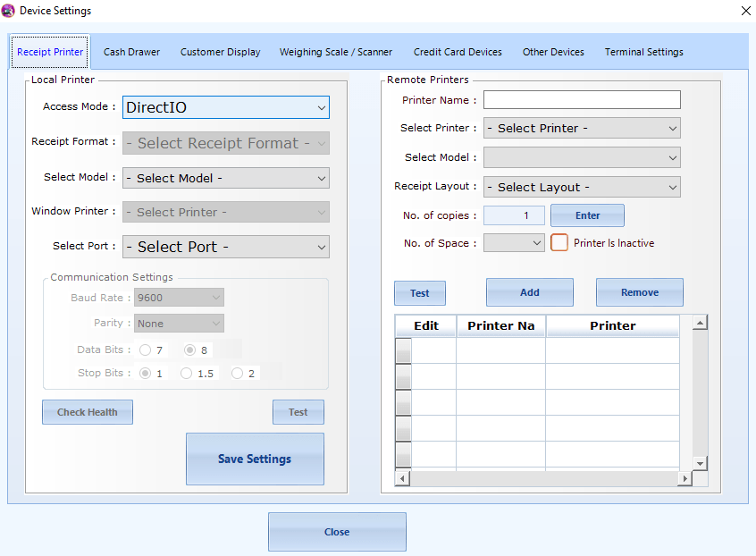Image resolution: width=756 pixels, height=556 pixels.
Task: Open the Remote Printers Select Printer dropdown
Action: [582, 128]
